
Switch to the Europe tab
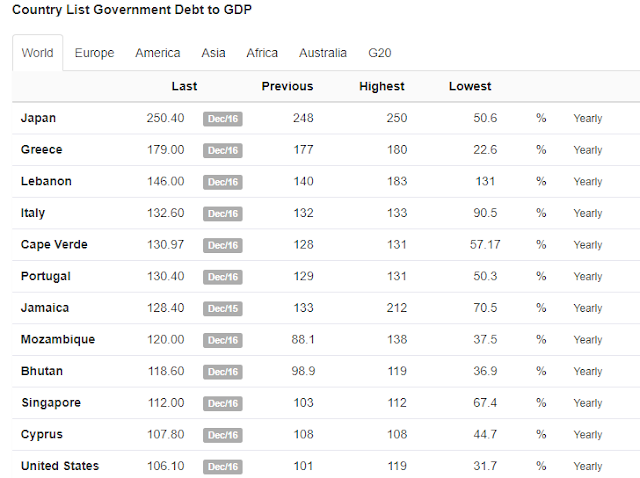coord(94,53)
